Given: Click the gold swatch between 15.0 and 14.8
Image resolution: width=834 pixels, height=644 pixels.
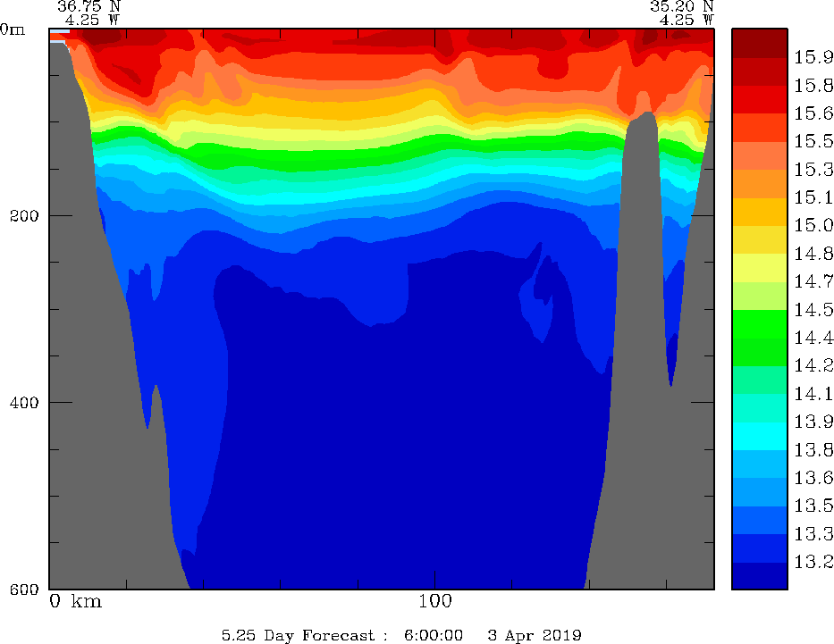Looking at the screenshot, I should 760,239.
